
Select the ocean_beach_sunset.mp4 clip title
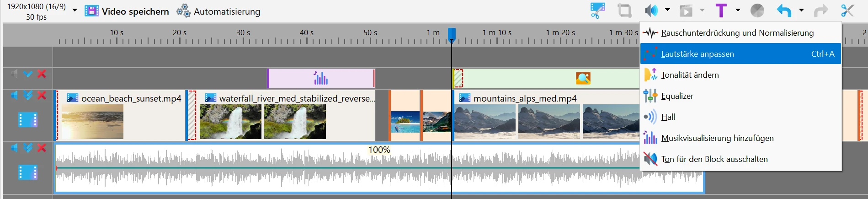pyautogui.click(x=131, y=98)
